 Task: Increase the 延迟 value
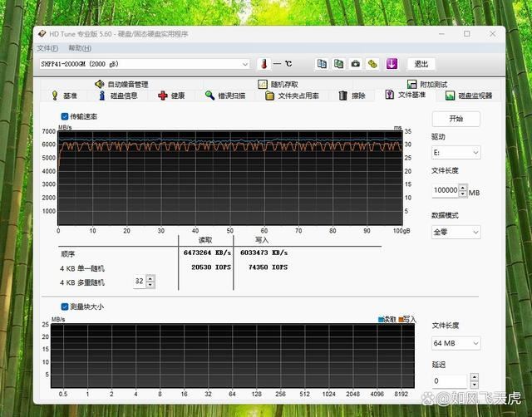[475, 377]
